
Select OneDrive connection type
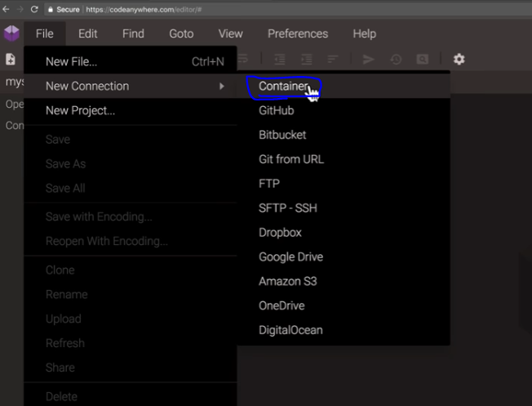(344, 306)
